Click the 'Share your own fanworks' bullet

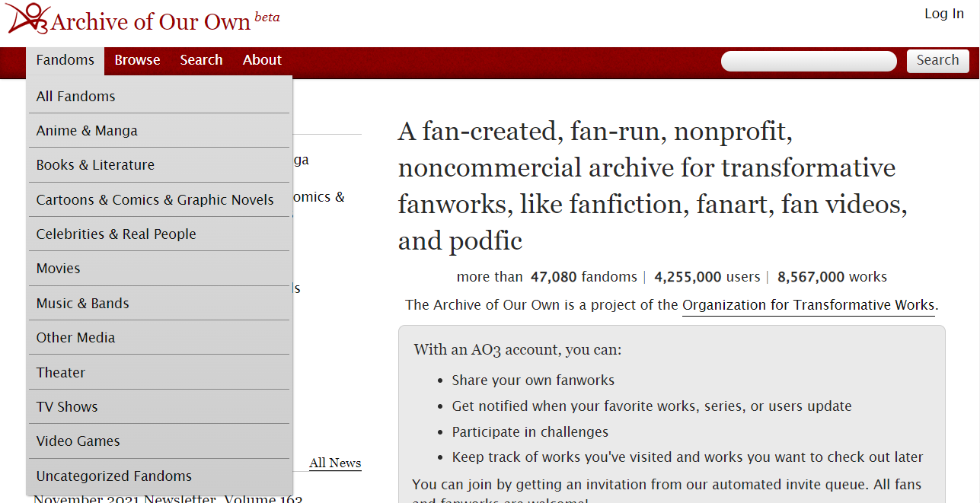[x=533, y=380]
